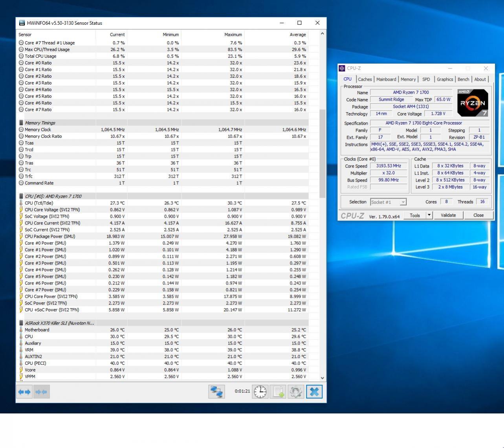
Task: Click the Validate button in CPU-Z
Action: pos(448,215)
